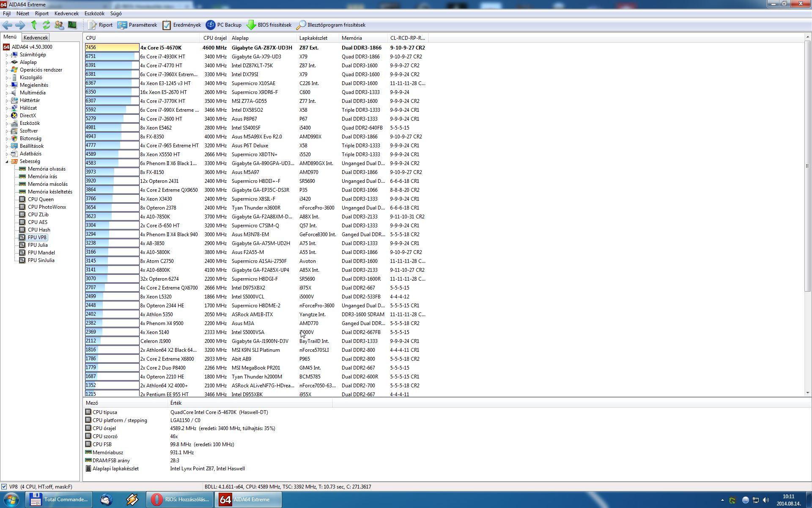The width and height of the screenshot is (812, 508).
Task: Select the Biztonság tree item
Action: point(30,138)
